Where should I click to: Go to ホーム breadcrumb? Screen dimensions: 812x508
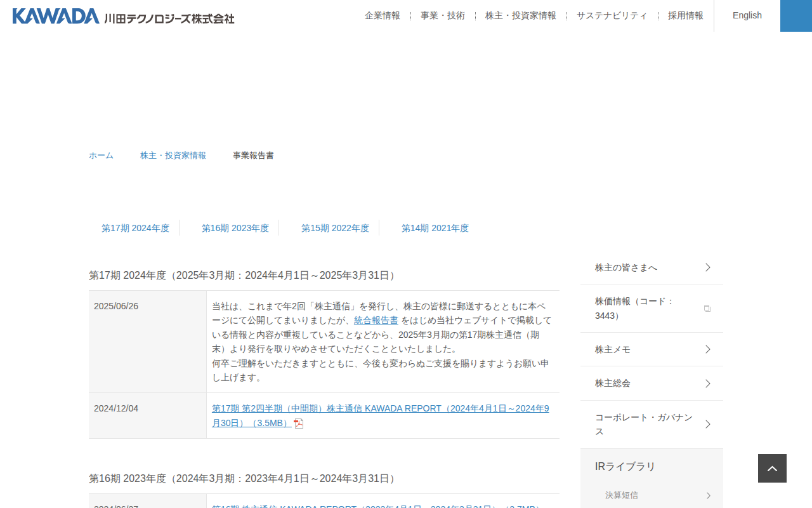pos(101,156)
